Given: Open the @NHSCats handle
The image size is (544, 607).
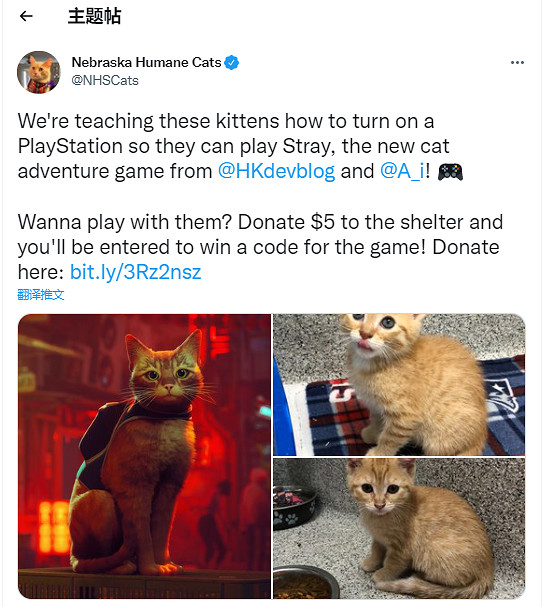Looking at the screenshot, I should pos(105,81).
